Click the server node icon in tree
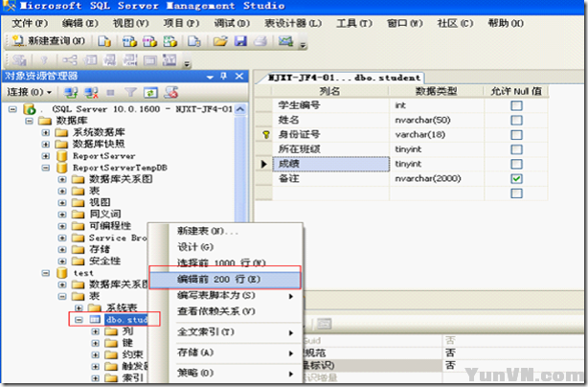This screenshot has width=588, height=387. [x=30, y=109]
